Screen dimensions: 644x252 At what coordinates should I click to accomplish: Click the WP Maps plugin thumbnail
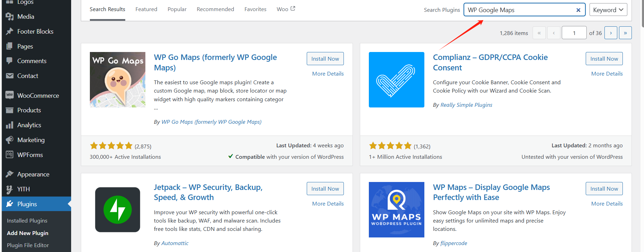pyautogui.click(x=396, y=210)
